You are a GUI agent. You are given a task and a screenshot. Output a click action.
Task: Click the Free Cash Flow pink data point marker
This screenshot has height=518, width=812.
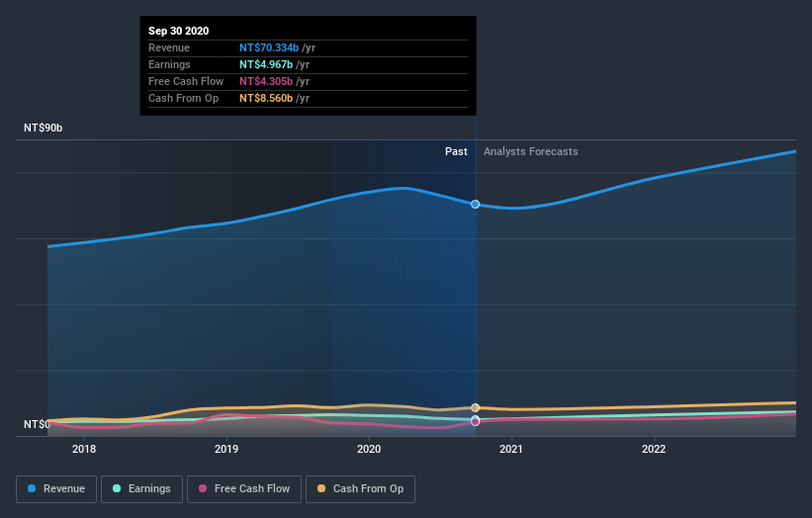pyautogui.click(x=475, y=422)
